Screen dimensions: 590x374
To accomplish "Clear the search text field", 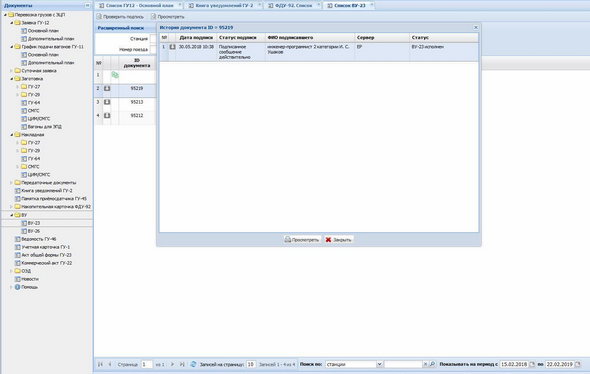I will click(425, 364).
